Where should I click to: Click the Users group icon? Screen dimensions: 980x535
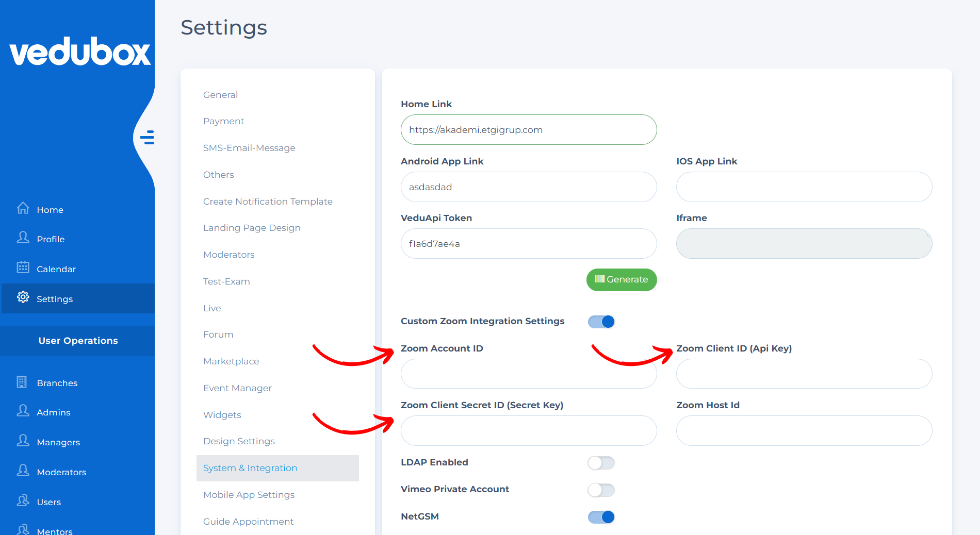click(23, 500)
